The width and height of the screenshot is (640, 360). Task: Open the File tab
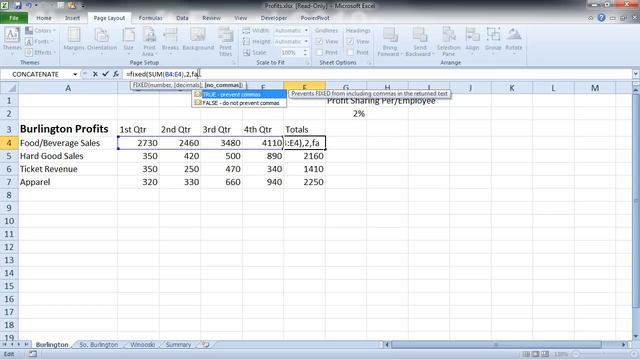(14, 18)
